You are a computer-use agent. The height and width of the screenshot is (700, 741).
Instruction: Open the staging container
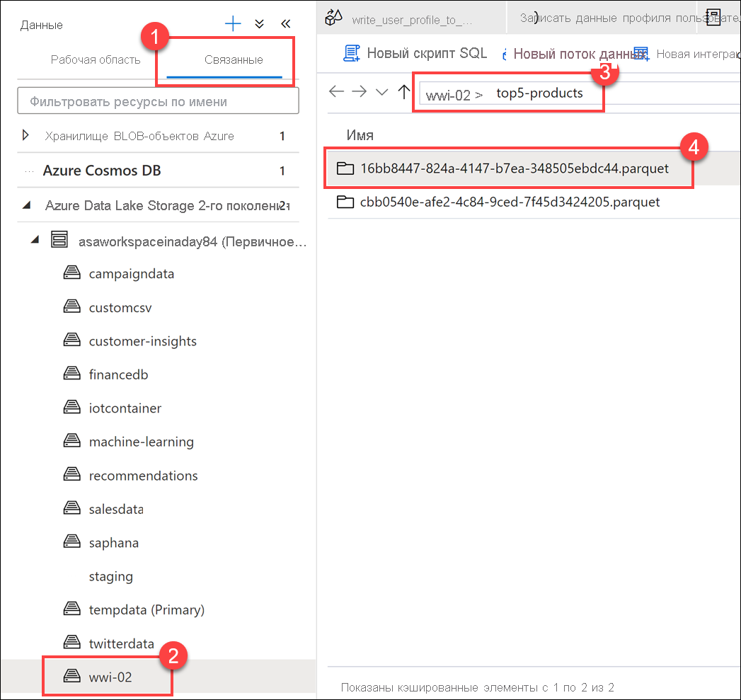[x=110, y=576]
